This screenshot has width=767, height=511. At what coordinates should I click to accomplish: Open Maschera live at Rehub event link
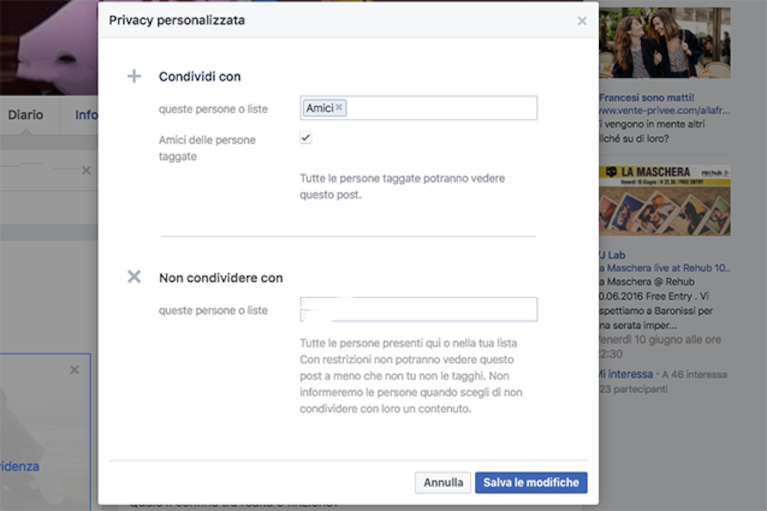(665, 268)
